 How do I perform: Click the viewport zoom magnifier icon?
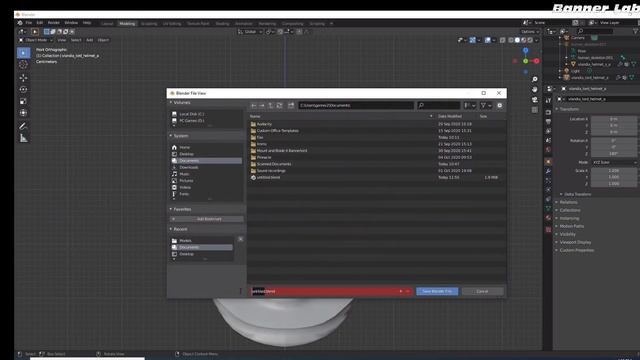tap(535, 79)
